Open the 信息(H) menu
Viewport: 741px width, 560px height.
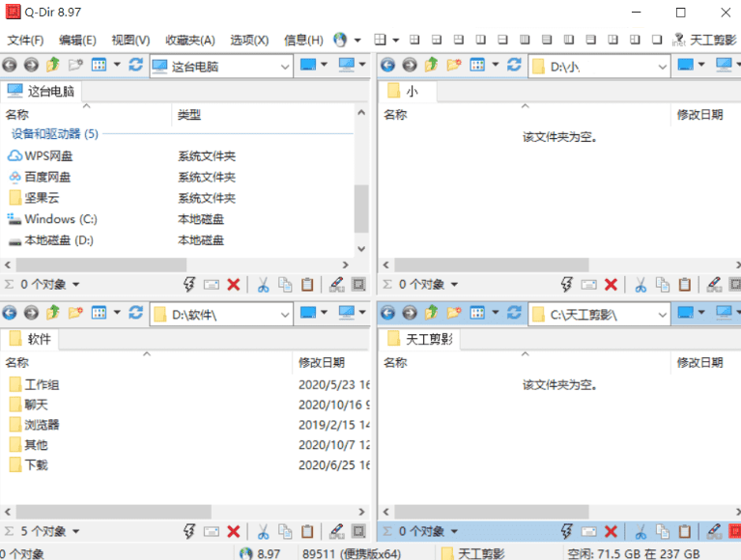coord(303,41)
